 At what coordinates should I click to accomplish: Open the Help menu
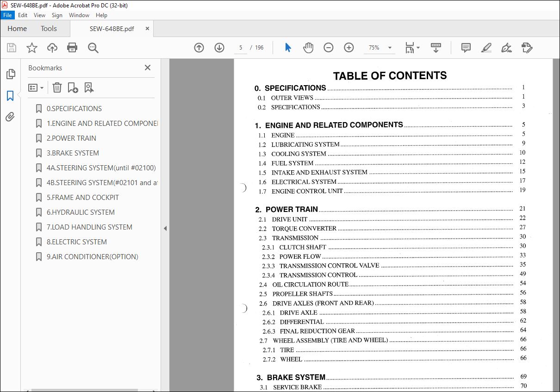click(101, 15)
